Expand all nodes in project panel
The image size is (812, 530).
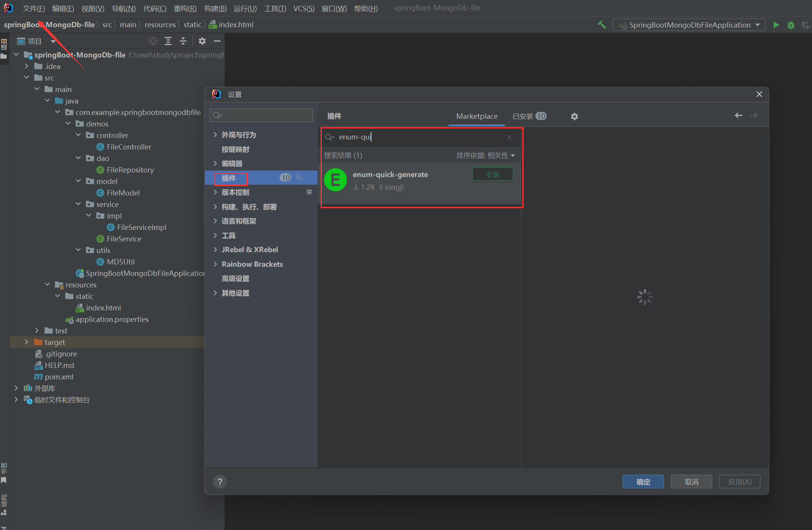point(168,41)
